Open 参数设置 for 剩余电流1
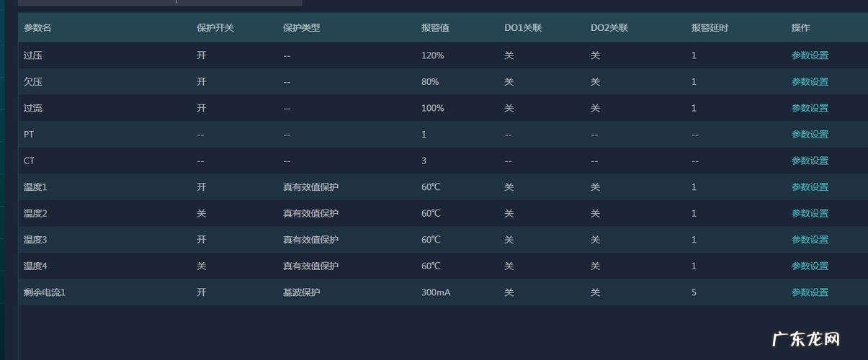This screenshot has height=360, width=868. click(x=810, y=292)
